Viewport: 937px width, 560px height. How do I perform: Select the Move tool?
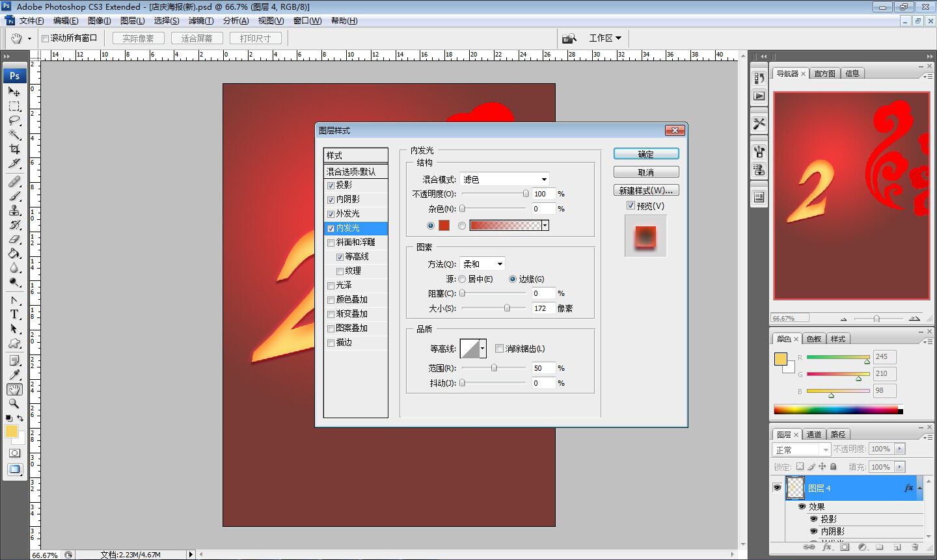14,91
